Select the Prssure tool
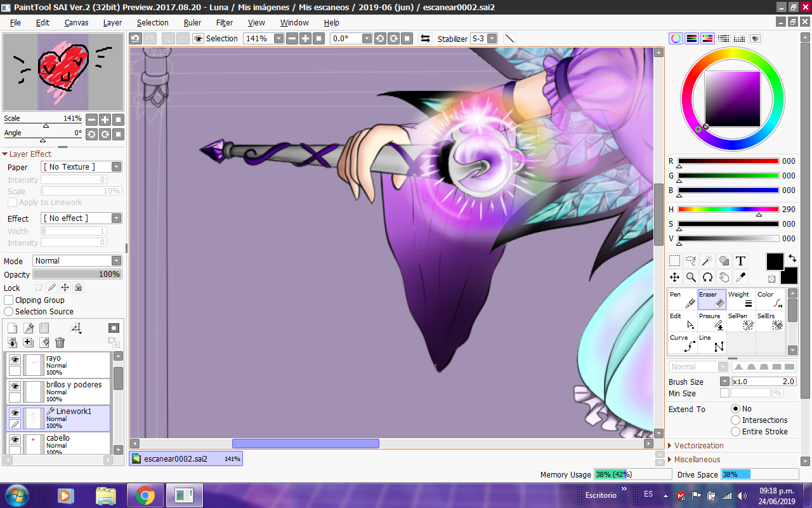812x508 pixels. click(x=712, y=321)
